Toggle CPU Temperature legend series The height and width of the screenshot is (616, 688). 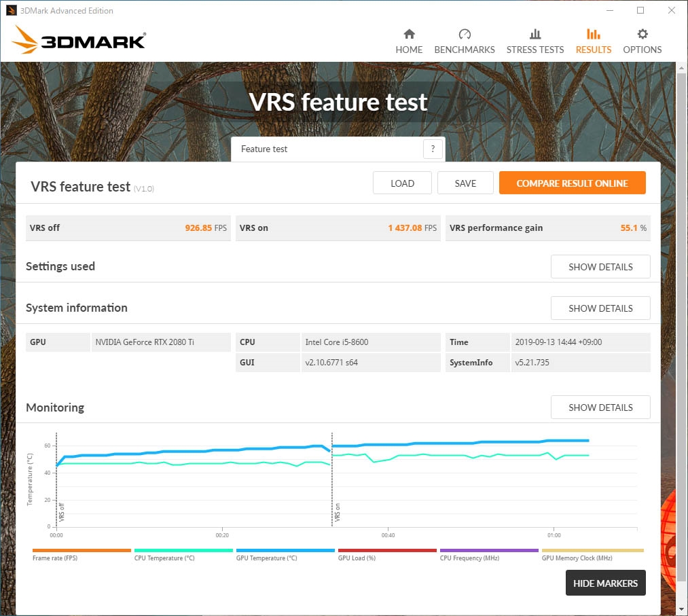[183, 555]
